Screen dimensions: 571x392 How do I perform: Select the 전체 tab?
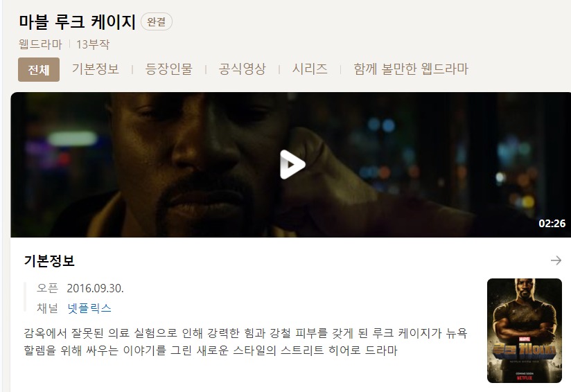click(39, 69)
